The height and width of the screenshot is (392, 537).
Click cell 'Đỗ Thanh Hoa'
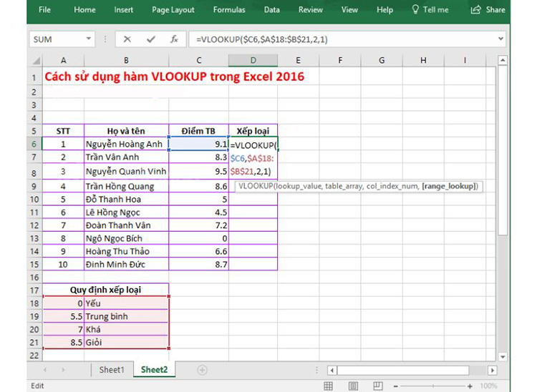click(x=126, y=199)
